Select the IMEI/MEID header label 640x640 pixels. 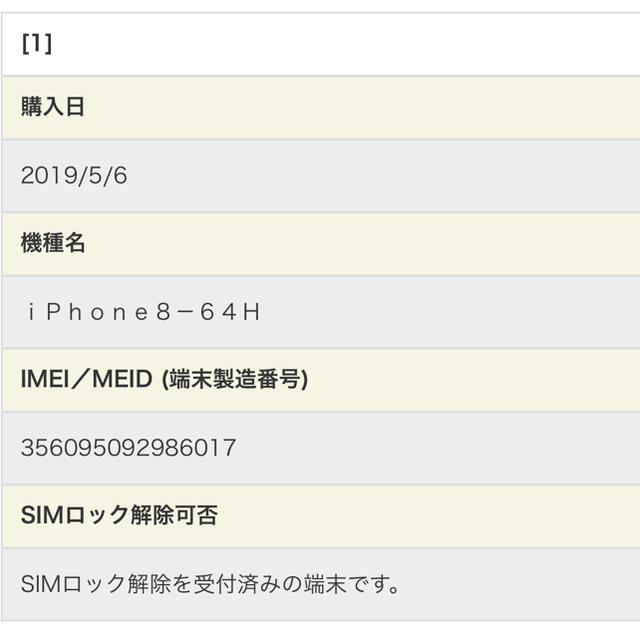164,379
